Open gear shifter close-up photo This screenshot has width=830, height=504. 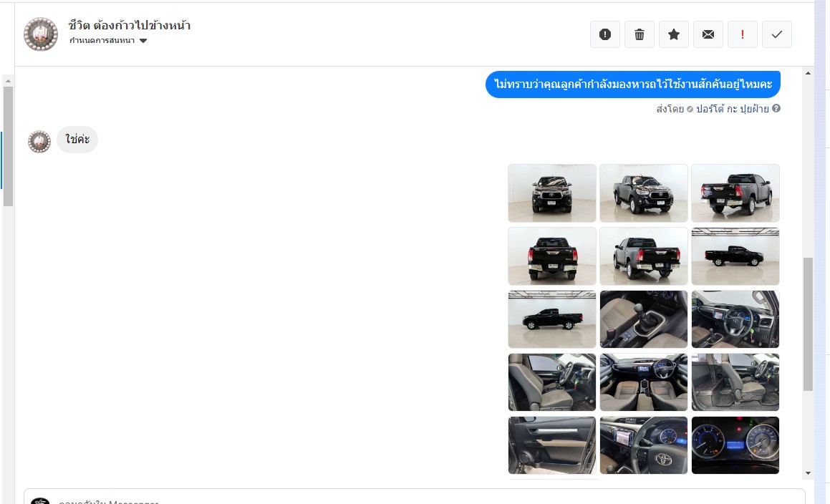644,319
